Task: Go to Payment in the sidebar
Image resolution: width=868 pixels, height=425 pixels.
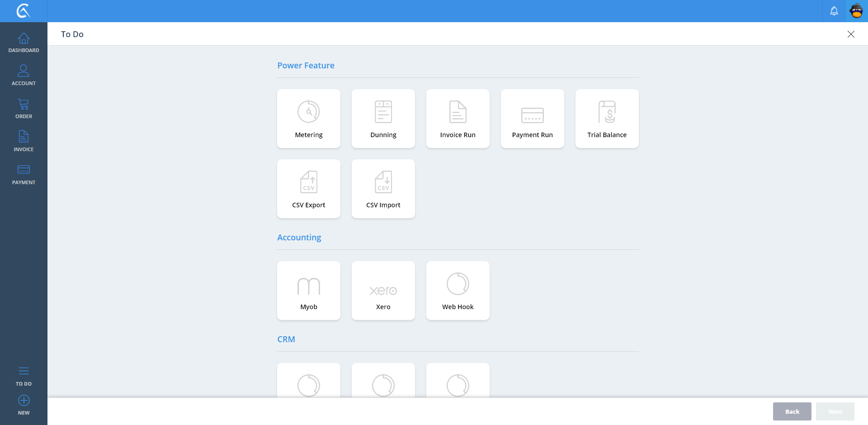Action: click(x=24, y=175)
